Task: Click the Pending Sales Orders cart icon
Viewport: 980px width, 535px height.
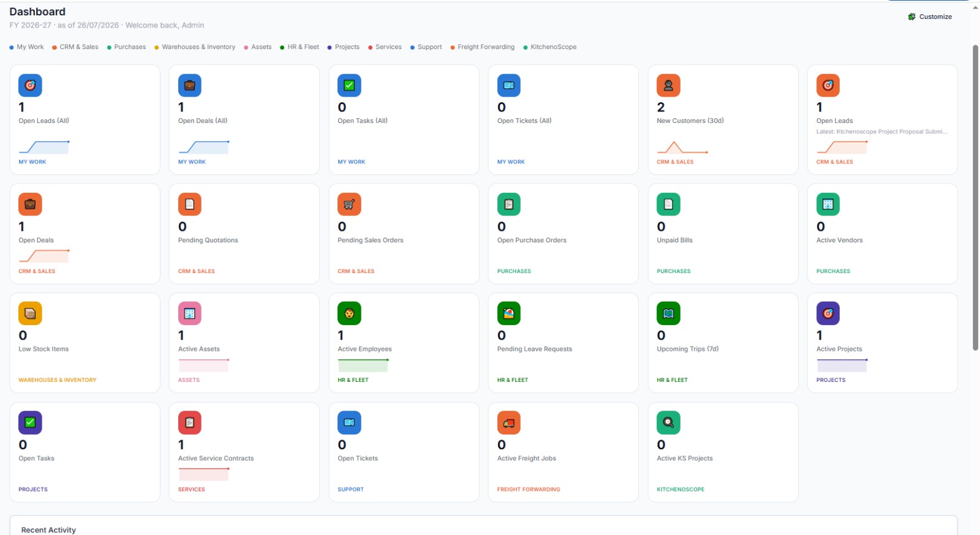Action: pos(349,204)
